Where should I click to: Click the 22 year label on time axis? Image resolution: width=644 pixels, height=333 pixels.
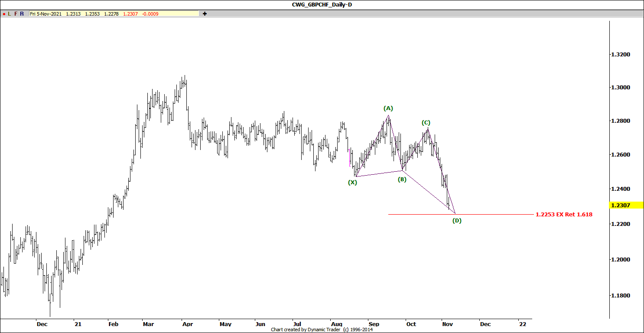click(522, 324)
